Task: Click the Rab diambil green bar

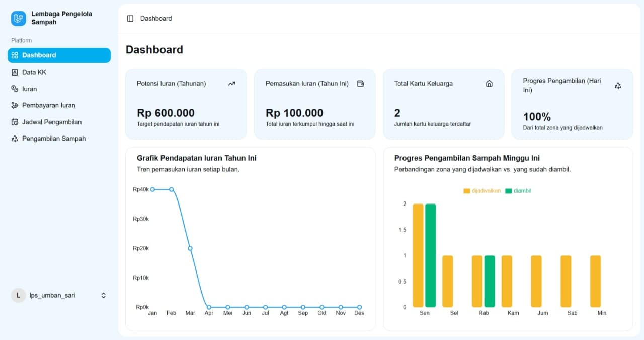Action: point(490,281)
